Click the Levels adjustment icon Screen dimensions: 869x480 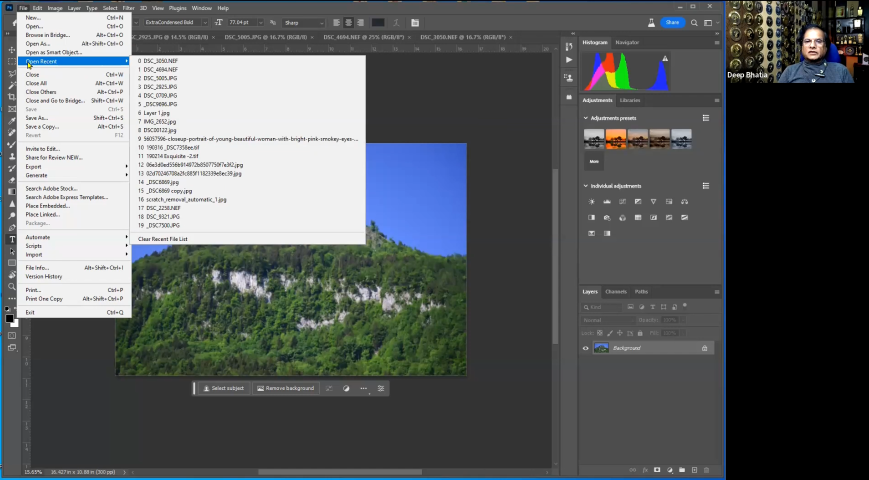pyautogui.click(x=607, y=202)
